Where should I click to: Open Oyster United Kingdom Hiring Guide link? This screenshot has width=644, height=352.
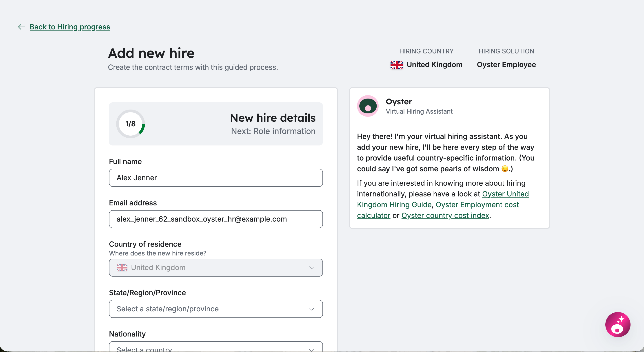click(x=443, y=199)
